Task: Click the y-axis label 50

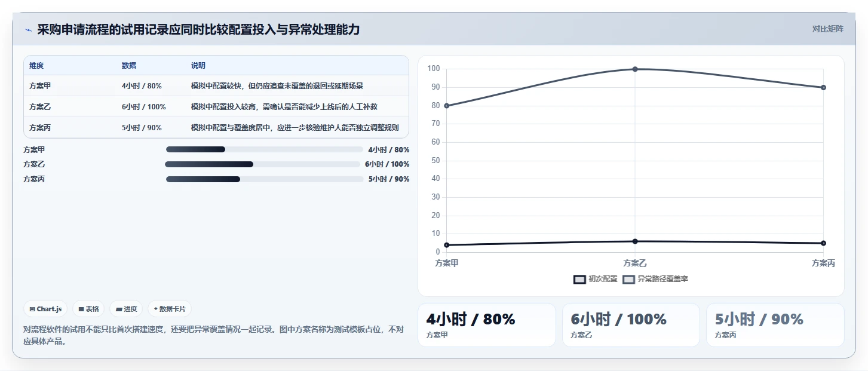Action: (x=435, y=161)
